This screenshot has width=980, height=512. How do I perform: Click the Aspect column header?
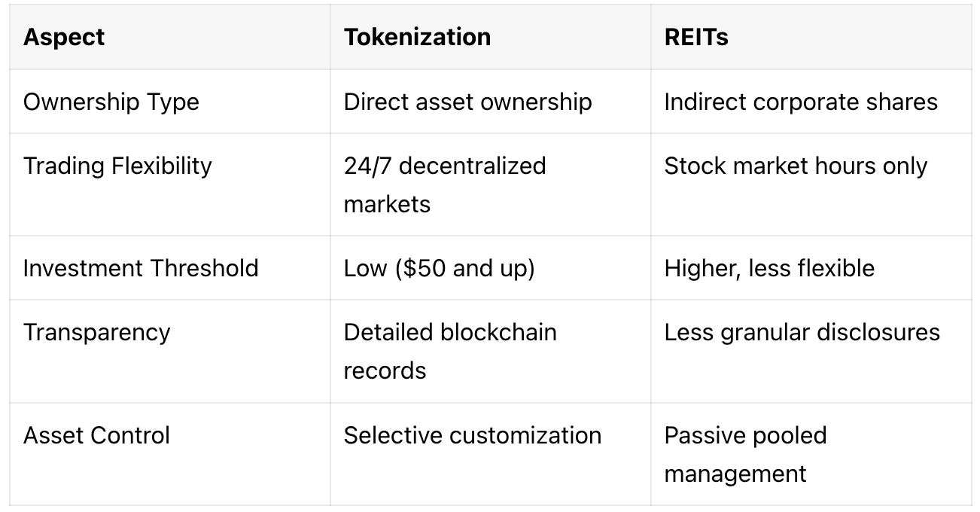pyautogui.click(x=64, y=38)
